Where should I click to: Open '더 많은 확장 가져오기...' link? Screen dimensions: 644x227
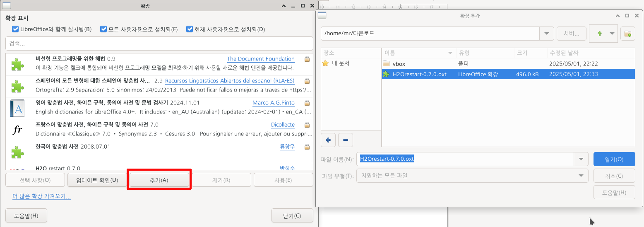coord(41,196)
